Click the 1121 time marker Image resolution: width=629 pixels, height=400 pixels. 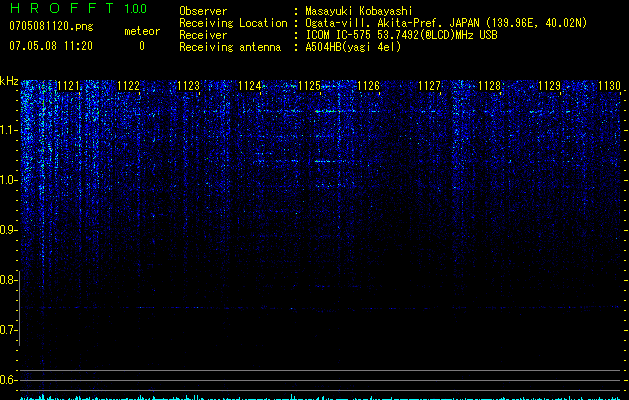pos(69,86)
